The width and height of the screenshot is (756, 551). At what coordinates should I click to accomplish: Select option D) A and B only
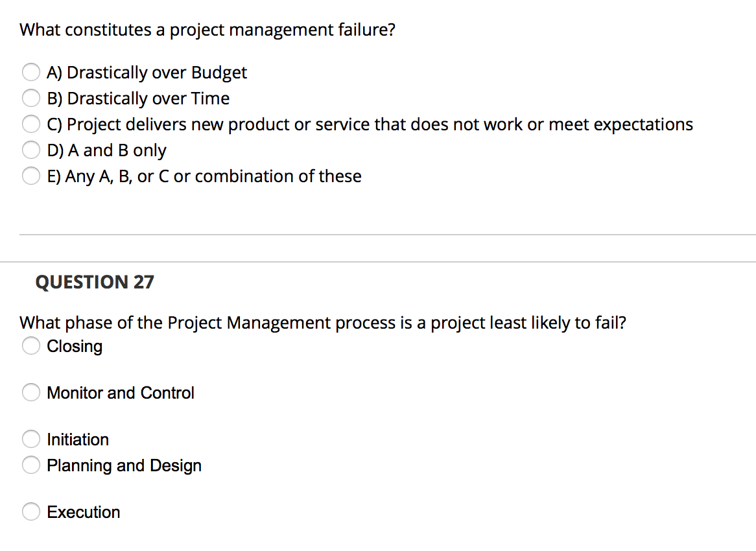[x=31, y=150]
